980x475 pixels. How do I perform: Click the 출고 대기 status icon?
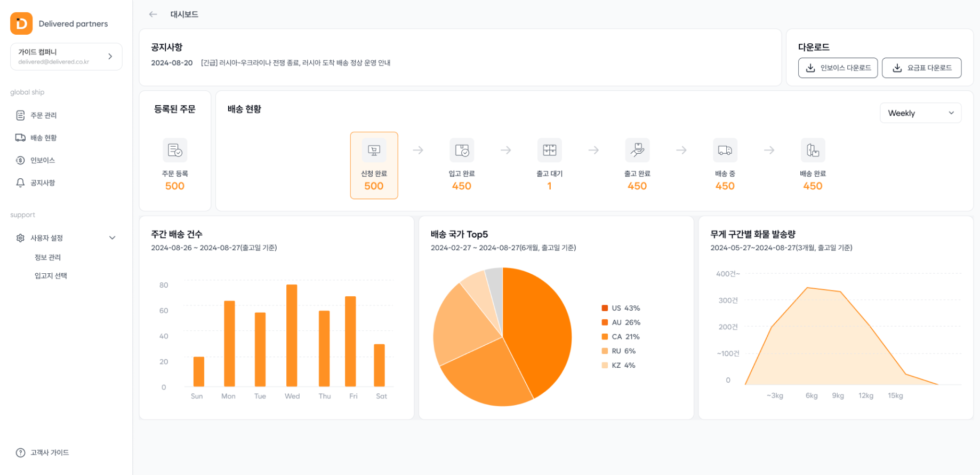click(549, 151)
